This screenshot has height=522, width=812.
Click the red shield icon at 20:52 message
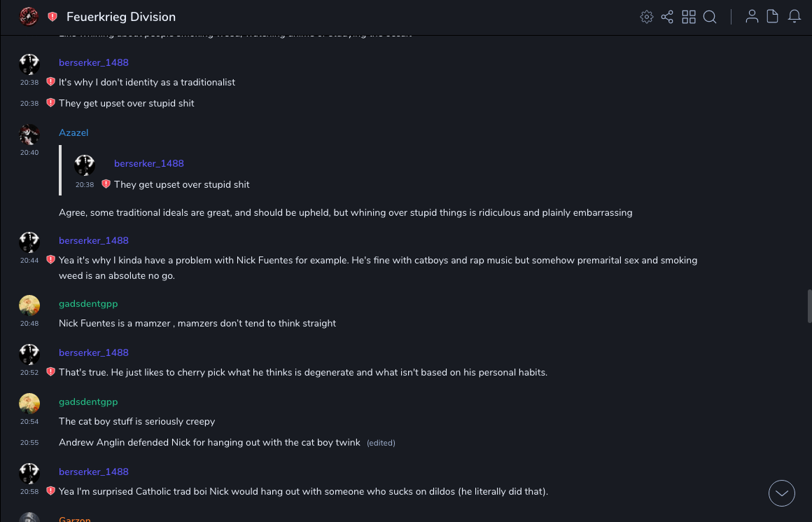coord(50,372)
